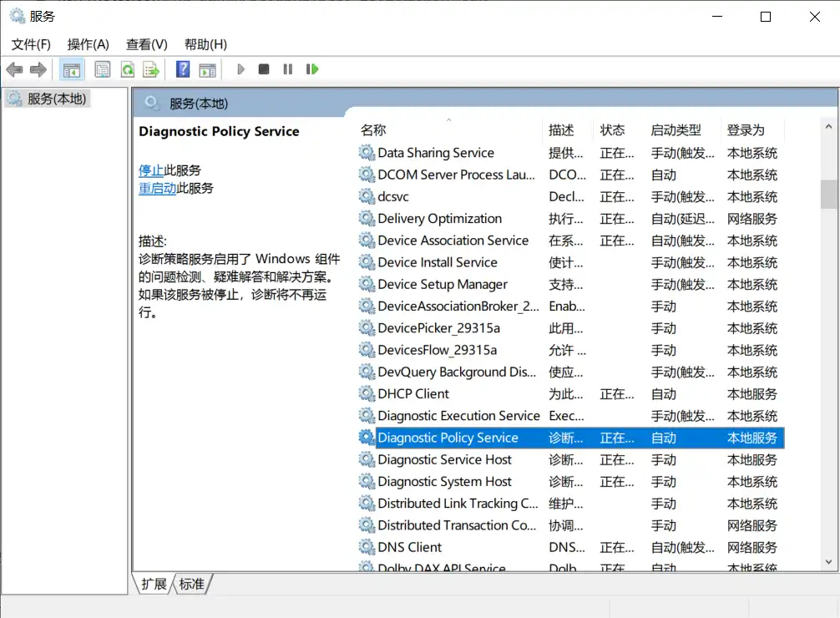Click the gear icon of DevicePicker_29315a

coord(367,328)
